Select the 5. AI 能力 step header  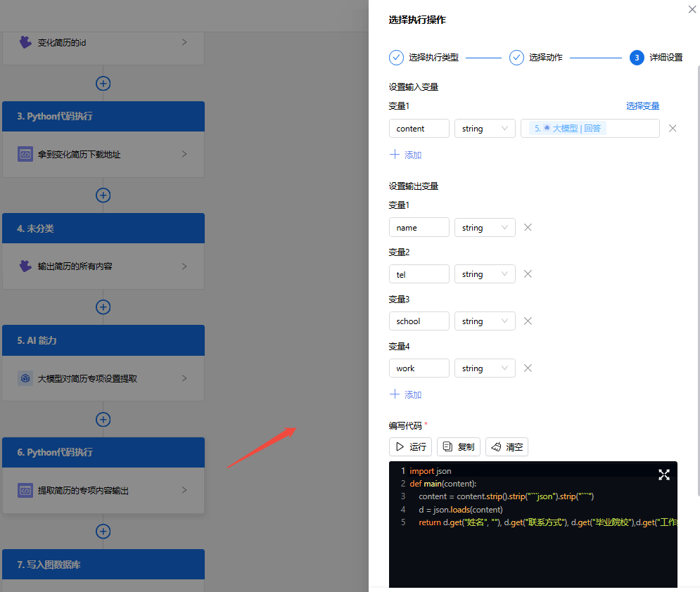pos(103,340)
